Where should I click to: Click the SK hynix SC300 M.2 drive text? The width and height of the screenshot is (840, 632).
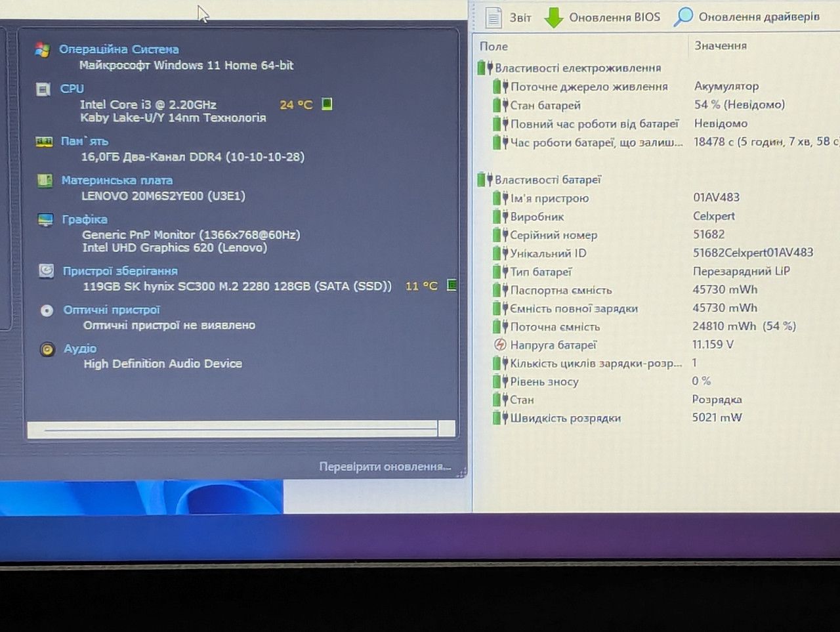(237, 286)
